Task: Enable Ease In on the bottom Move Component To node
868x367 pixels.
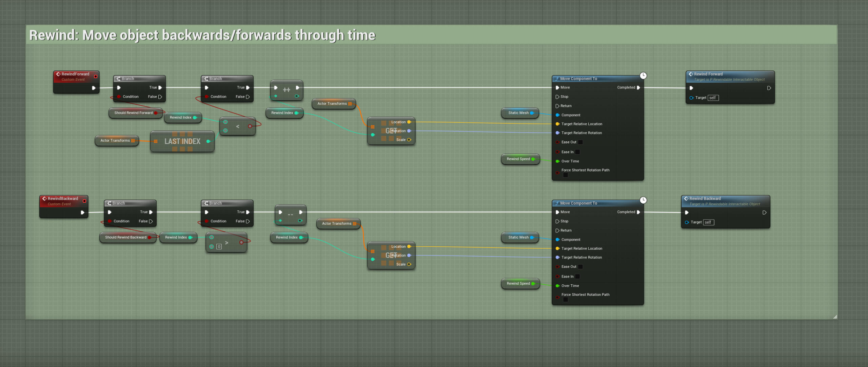Action: [x=577, y=277]
